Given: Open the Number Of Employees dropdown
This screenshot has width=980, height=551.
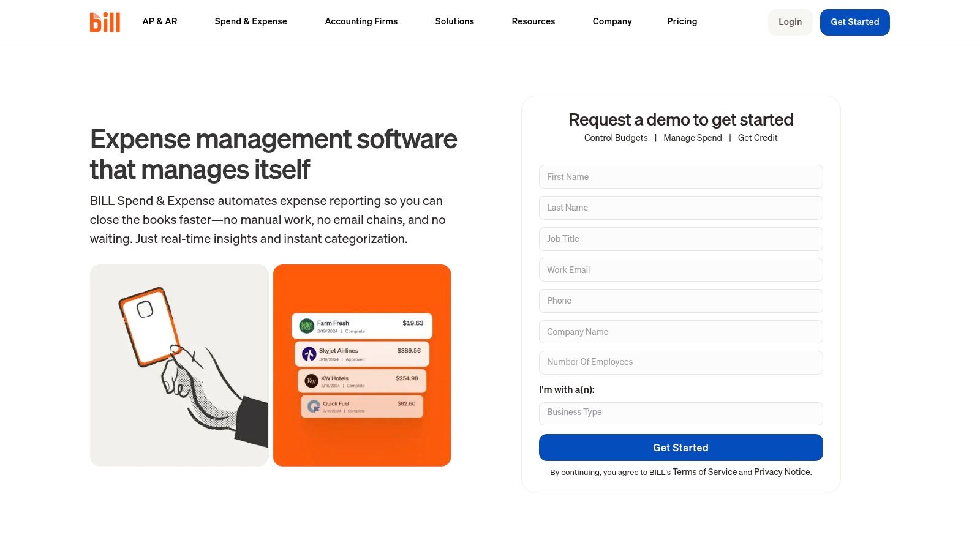Looking at the screenshot, I should point(681,362).
